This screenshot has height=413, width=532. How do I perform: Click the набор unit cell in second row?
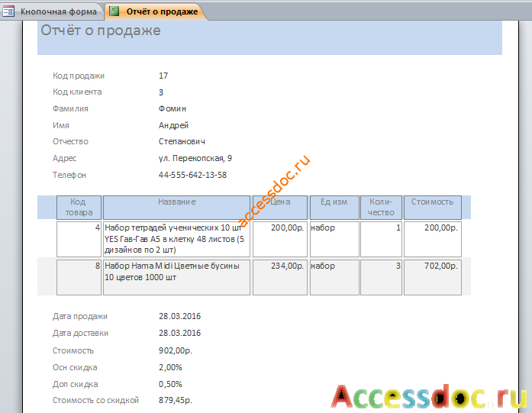[x=334, y=277]
